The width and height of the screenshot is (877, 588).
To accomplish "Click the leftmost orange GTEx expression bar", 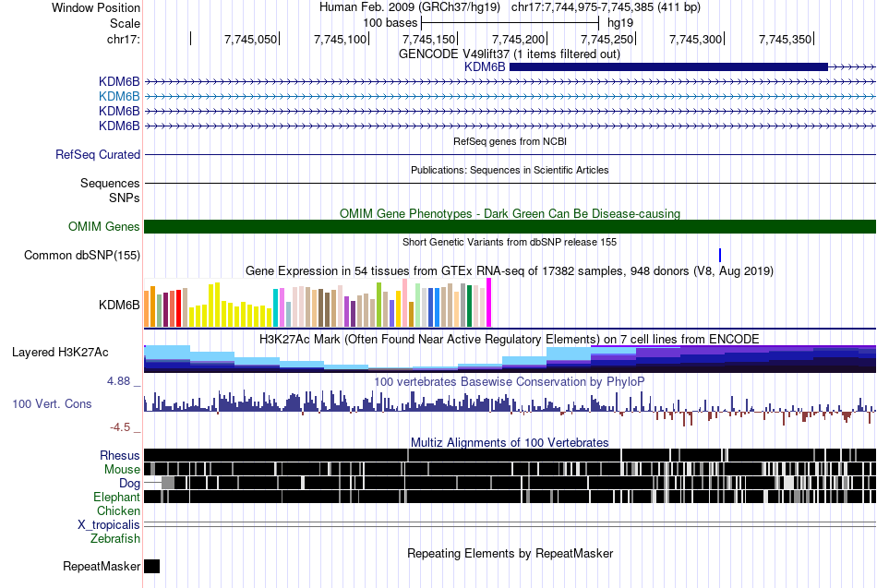I will click(147, 308).
